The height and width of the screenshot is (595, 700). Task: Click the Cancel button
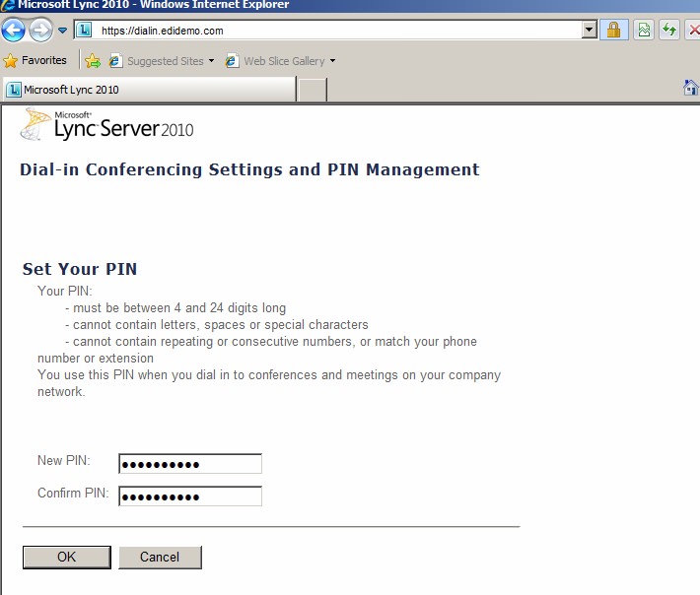click(160, 558)
